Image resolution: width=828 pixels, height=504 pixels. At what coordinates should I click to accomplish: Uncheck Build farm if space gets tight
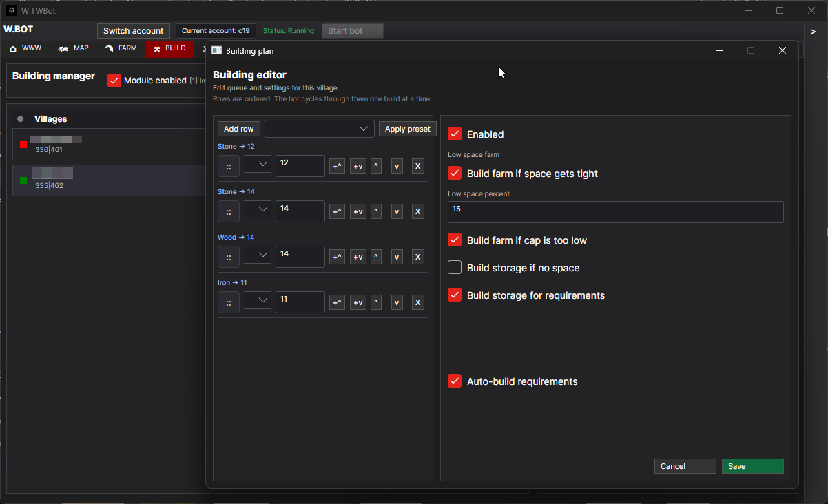pos(455,173)
